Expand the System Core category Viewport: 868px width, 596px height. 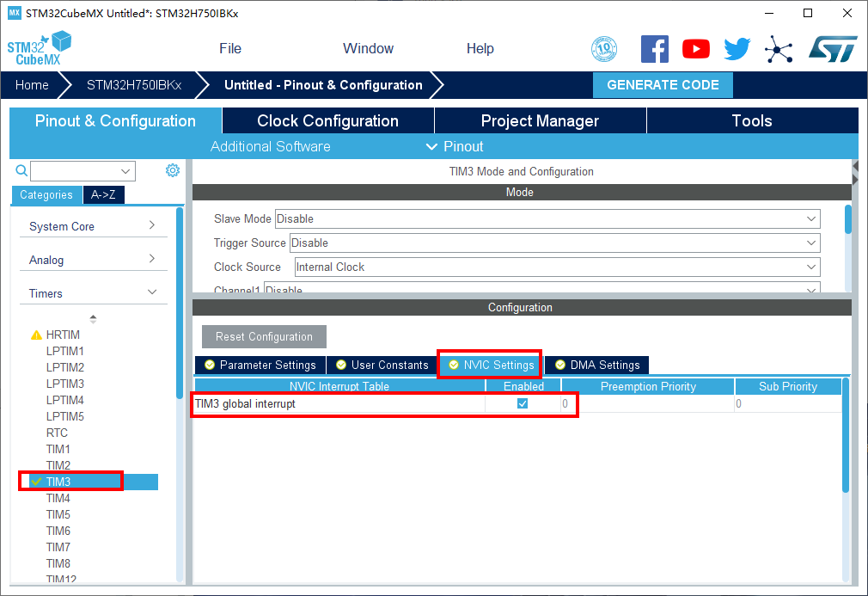point(93,226)
